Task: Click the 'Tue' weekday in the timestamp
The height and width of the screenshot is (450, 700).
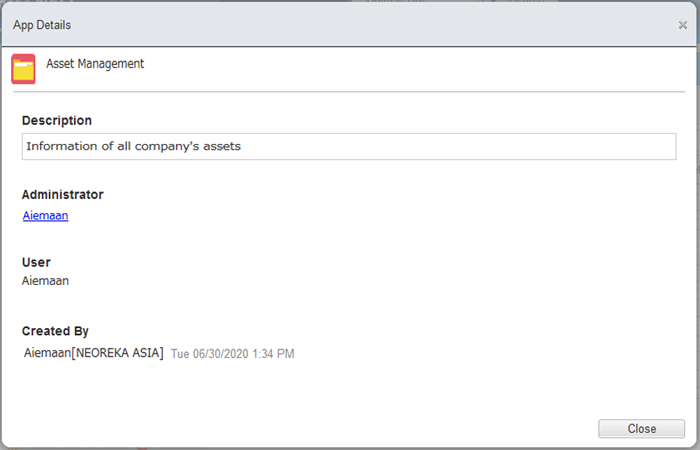Action: point(180,354)
